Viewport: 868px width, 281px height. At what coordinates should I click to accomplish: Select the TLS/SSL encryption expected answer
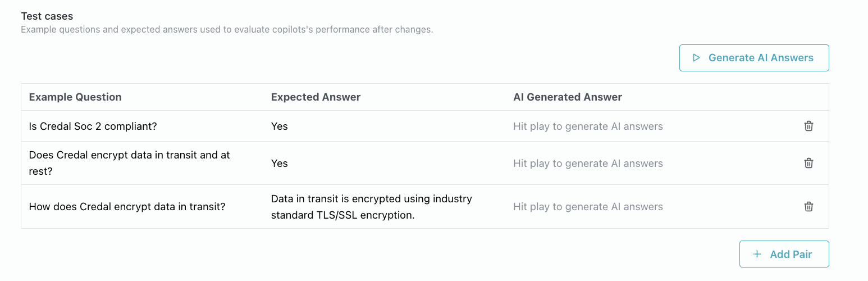point(371,207)
